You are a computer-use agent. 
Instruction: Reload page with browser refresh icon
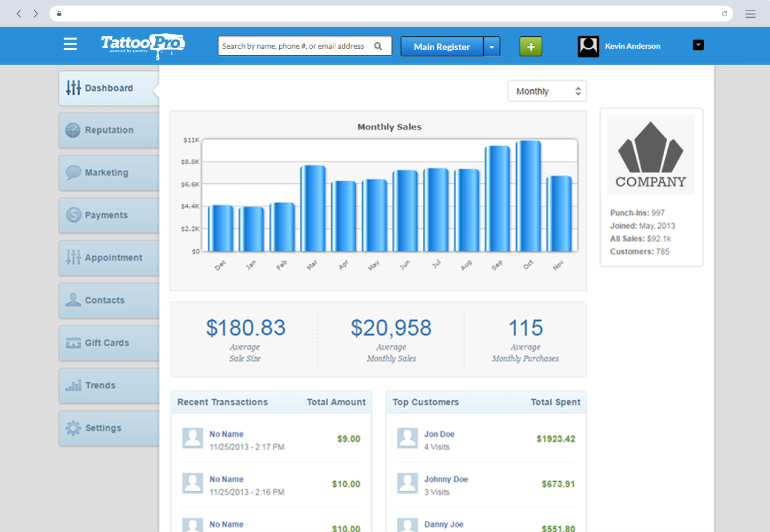pos(725,13)
